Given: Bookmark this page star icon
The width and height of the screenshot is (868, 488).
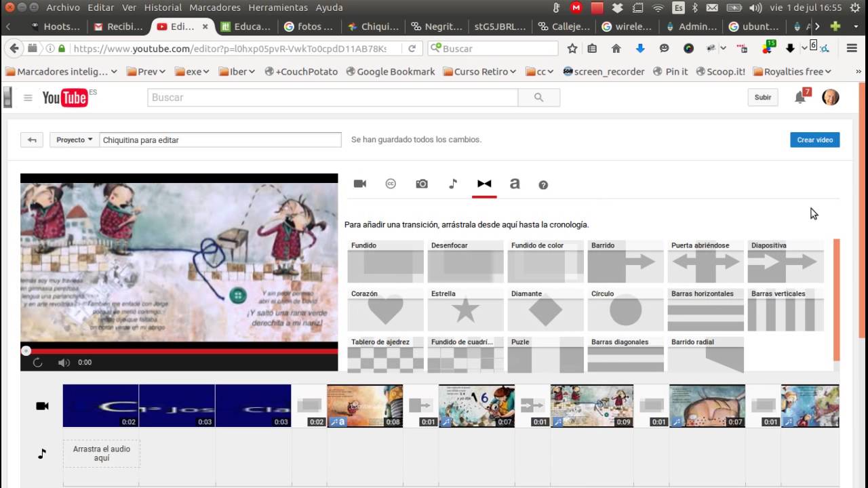Looking at the screenshot, I should [572, 49].
